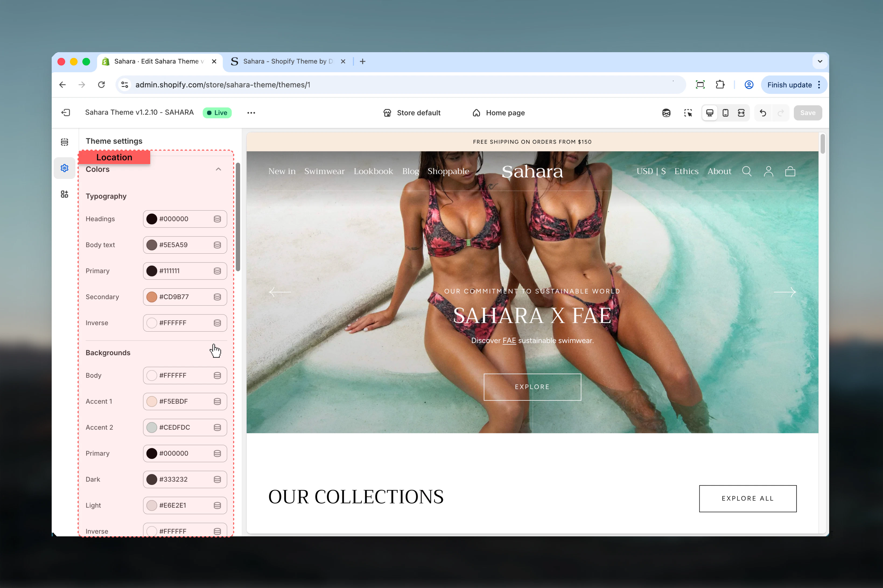Open the Accent 2 color swatch #CEDFDC
The image size is (883, 588).
(x=152, y=427)
